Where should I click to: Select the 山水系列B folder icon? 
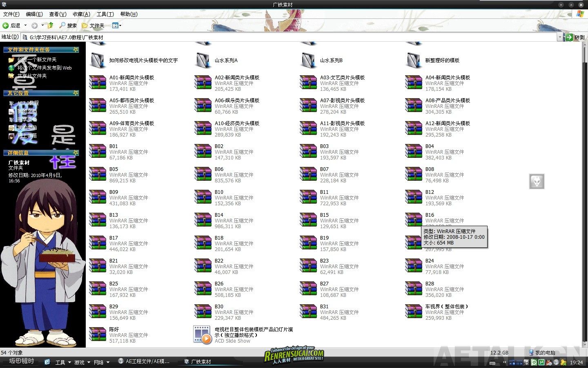[x=308, y=60]
